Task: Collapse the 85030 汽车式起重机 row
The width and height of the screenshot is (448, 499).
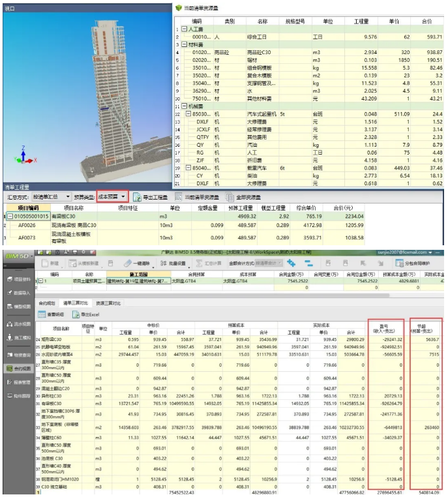Action: [188, 113]
